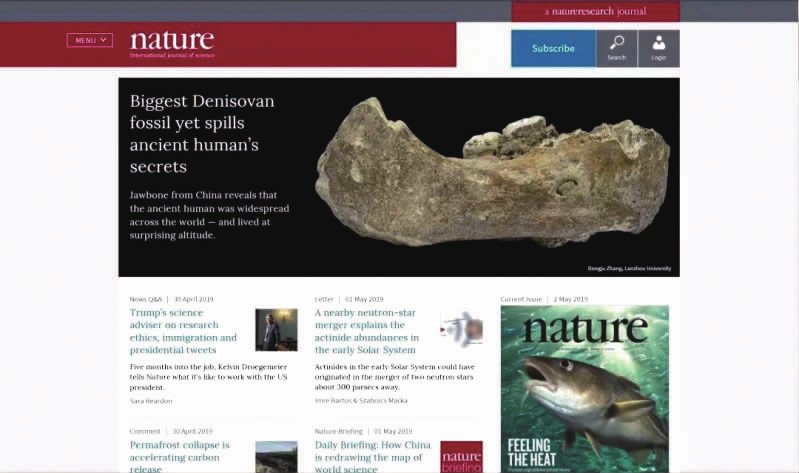
Task: Click the jawbone from China summary text
Action: click(209, 215)
